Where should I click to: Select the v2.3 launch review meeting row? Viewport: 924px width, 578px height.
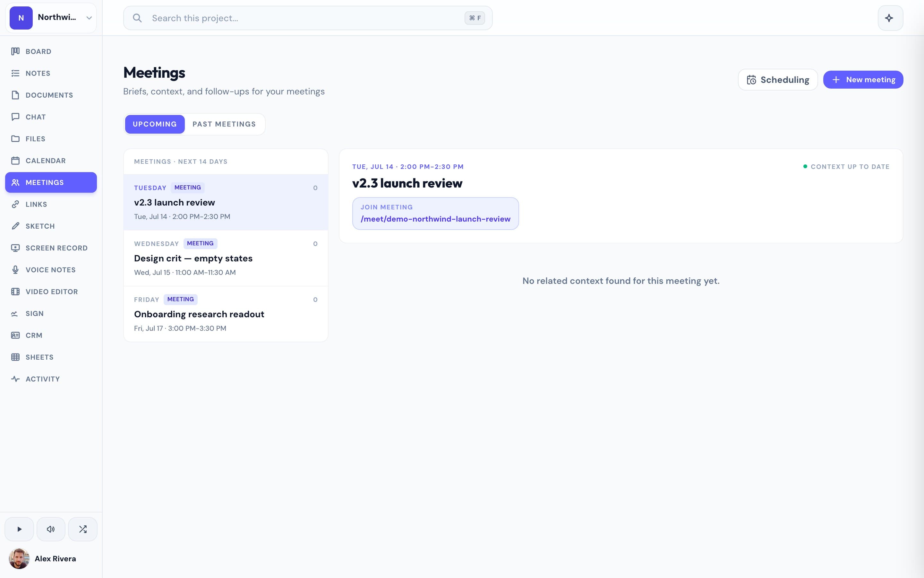pos(226,202)
